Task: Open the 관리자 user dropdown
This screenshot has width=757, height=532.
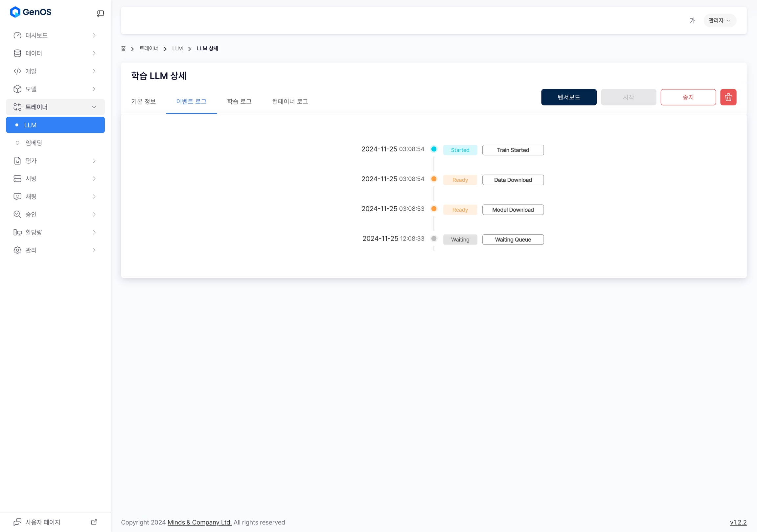Action: [720, 20]
